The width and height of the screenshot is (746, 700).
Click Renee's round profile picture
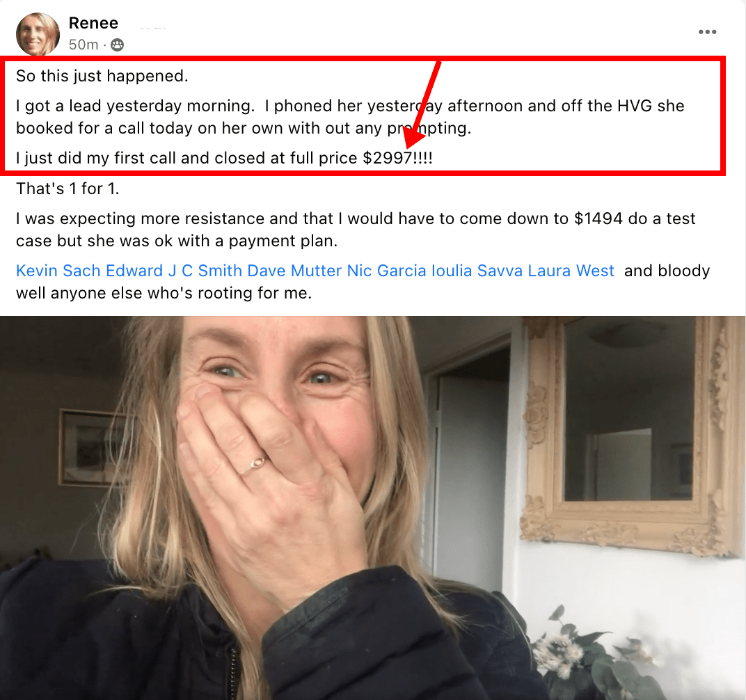38,34
